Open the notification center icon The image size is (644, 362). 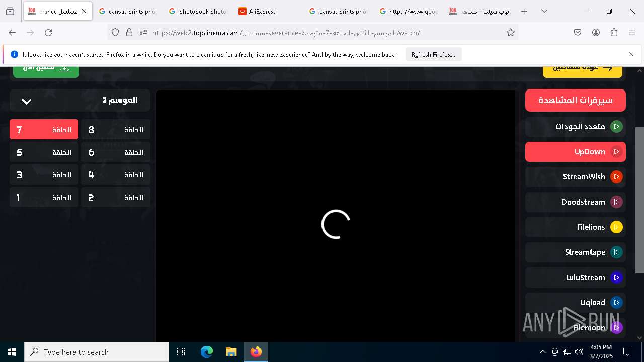627,352
